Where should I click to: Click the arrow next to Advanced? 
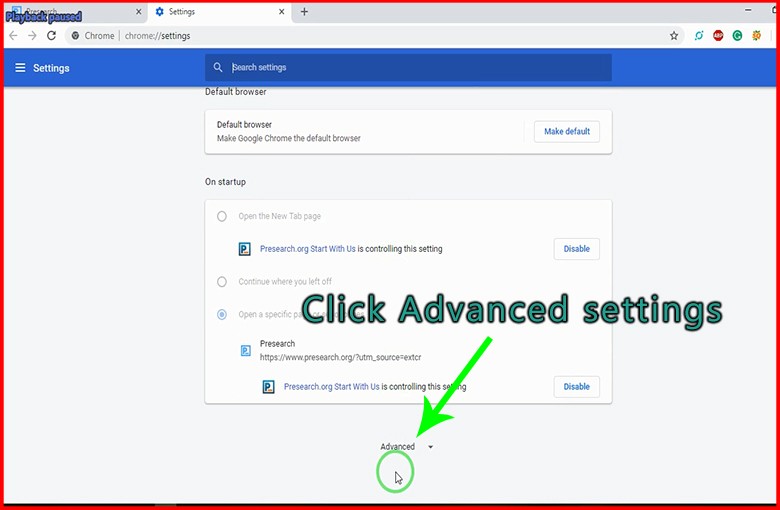coord(430,447)
